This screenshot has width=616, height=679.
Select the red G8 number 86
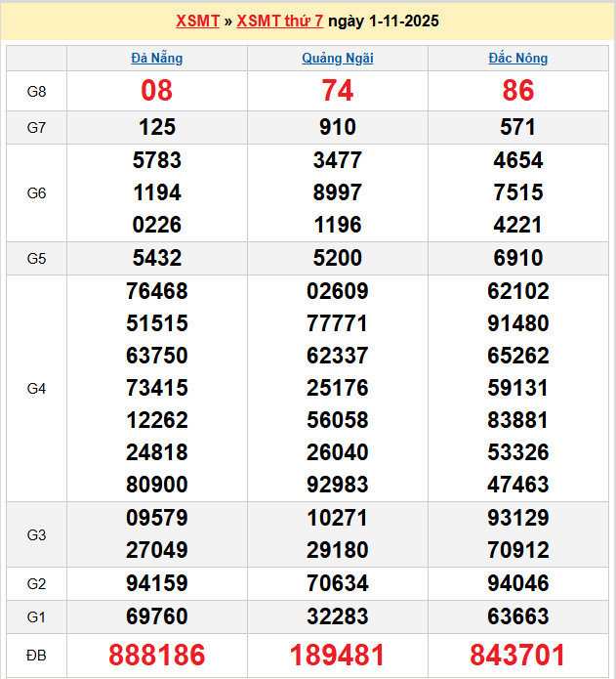coord(518,91)
